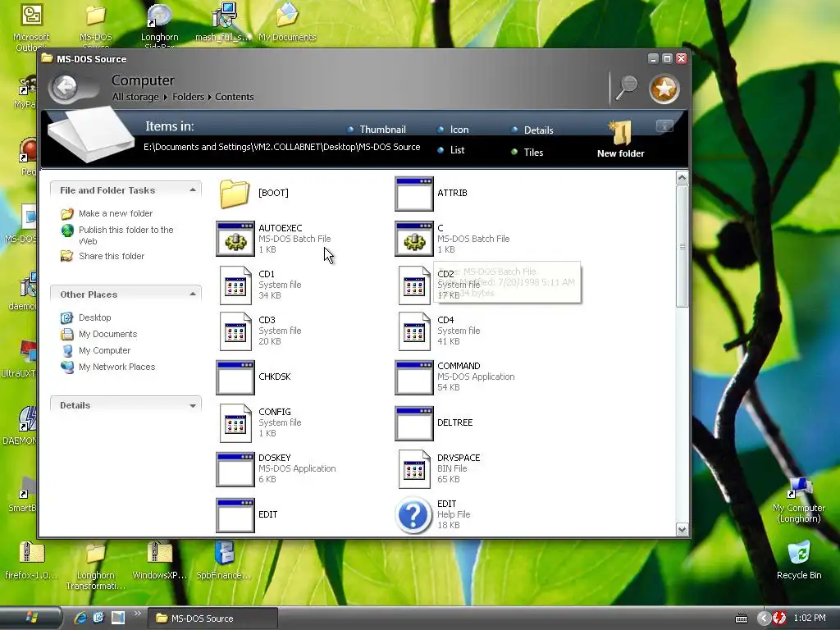Click the system clock 1:02 PM
Image resolution: width=840 pixels, height=630 pixels.
(x=810, y=619)
